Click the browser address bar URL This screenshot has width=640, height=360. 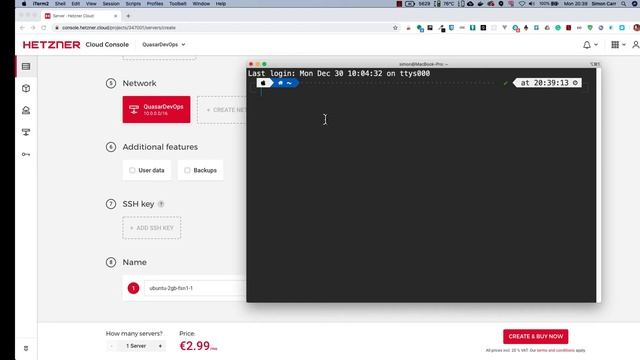(119, 28)
